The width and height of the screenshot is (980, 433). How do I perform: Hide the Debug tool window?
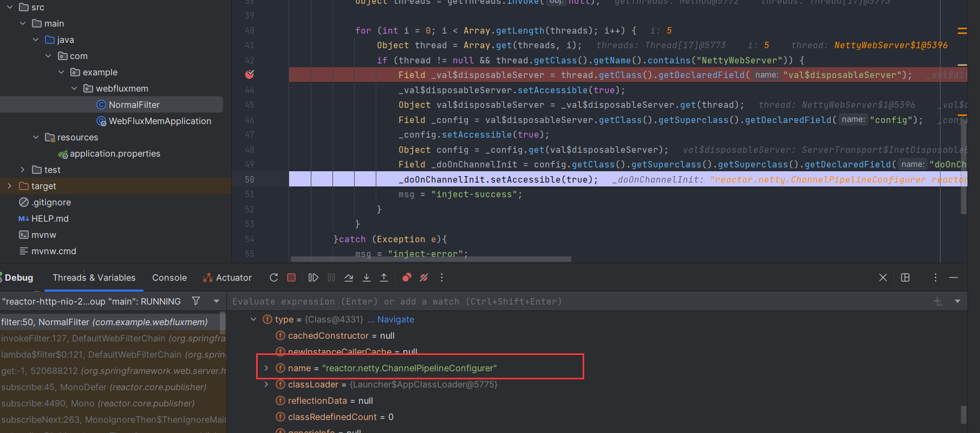tap(953, 277)
